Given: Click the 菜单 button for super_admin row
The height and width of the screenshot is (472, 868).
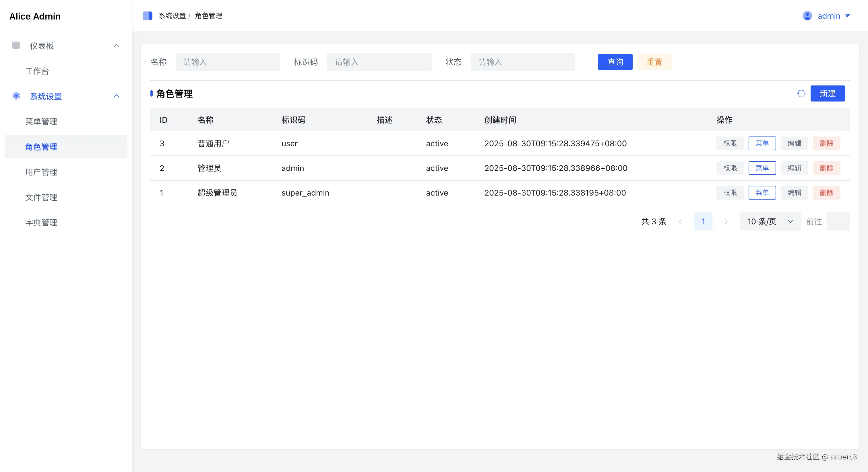Looking at the screenshot, I should (x=762, y=193).
